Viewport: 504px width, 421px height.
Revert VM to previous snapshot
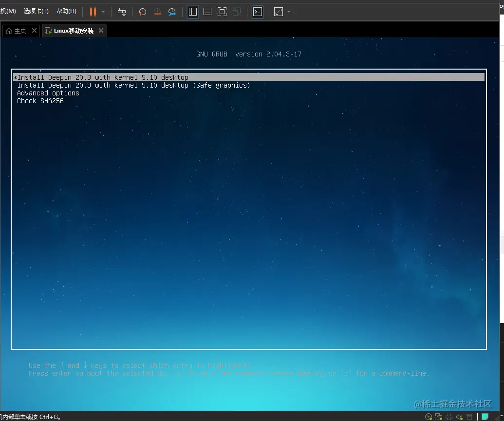pyautogui.click(x=157, y=12)
